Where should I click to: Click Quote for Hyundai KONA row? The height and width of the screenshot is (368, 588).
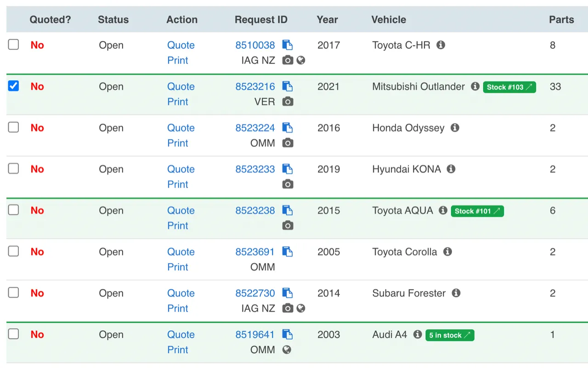tap(181, 169)
